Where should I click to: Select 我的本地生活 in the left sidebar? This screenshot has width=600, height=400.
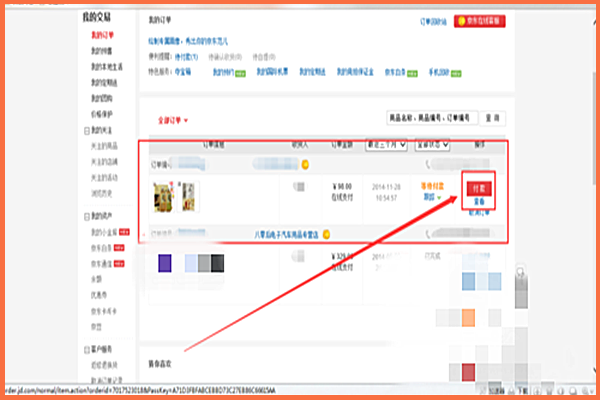tap(107, 67)
